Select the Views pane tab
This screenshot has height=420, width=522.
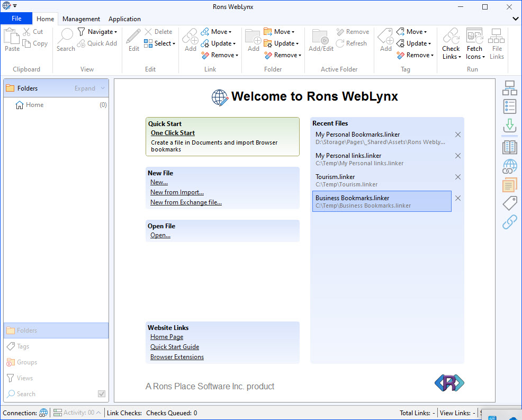coord(56,378)
